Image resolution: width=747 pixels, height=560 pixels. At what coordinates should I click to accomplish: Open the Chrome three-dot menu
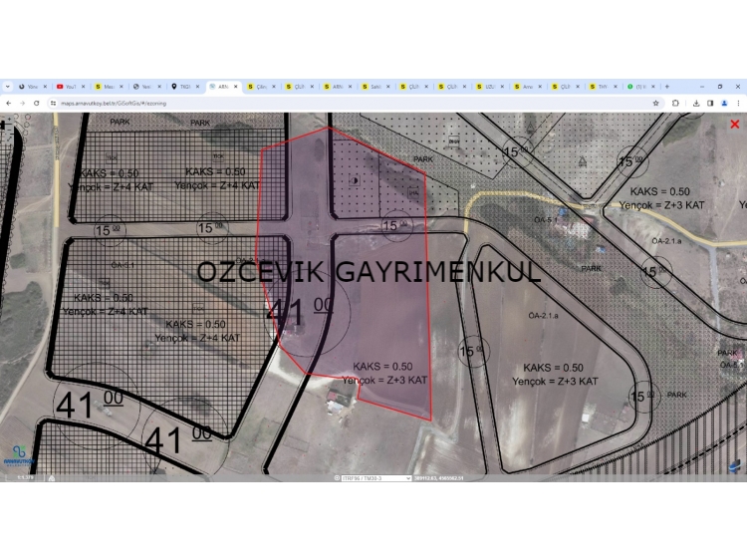738,103
